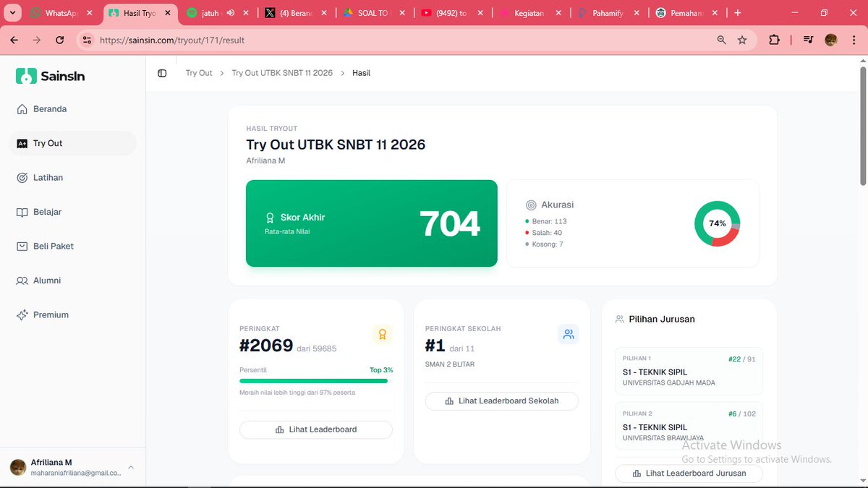Click the Salah: 40 legend entry
868x488 pixels.
point(544,233)
